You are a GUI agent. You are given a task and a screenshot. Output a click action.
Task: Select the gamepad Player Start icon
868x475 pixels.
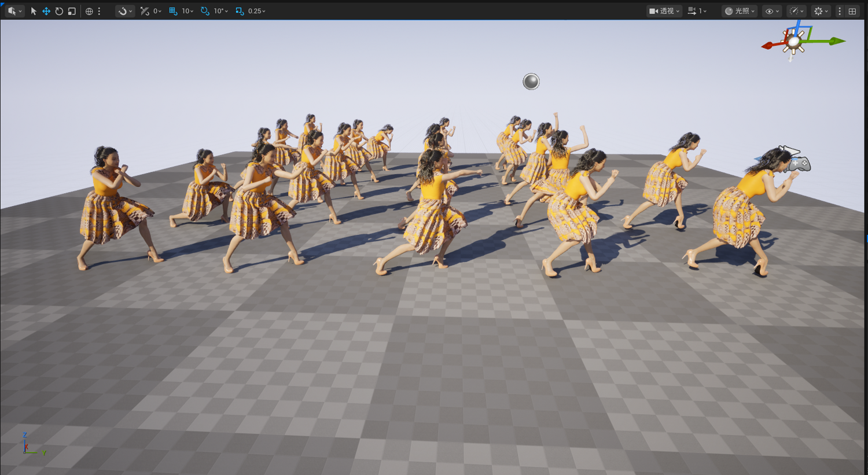point(799,164)
